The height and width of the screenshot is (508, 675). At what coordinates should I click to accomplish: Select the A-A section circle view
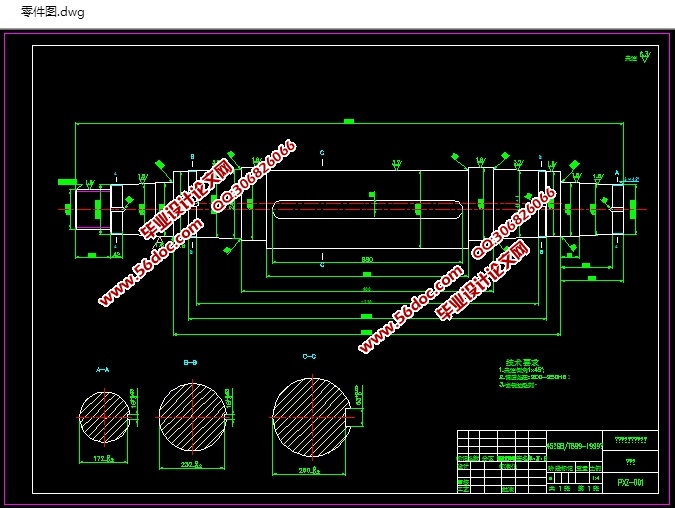(x=104, y=417)
